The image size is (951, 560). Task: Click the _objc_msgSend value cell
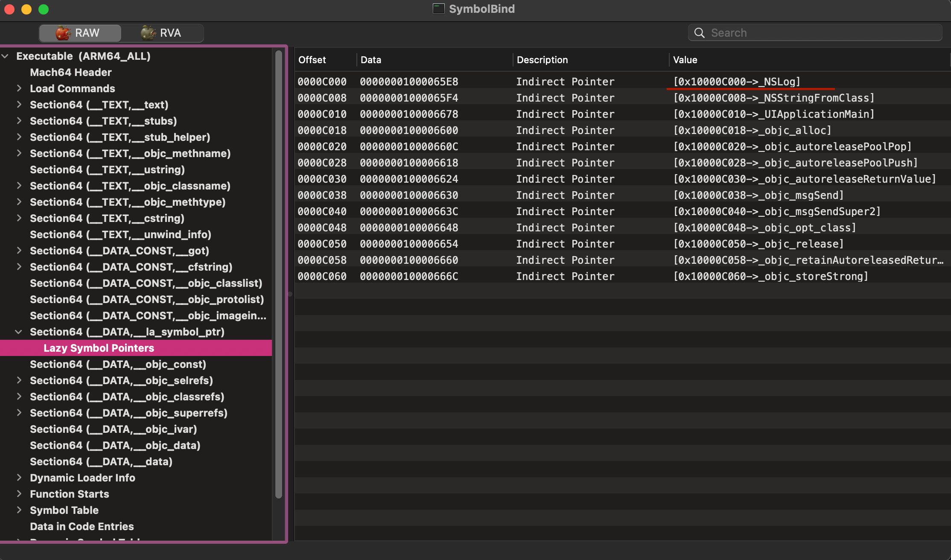(x=758, y=195)
